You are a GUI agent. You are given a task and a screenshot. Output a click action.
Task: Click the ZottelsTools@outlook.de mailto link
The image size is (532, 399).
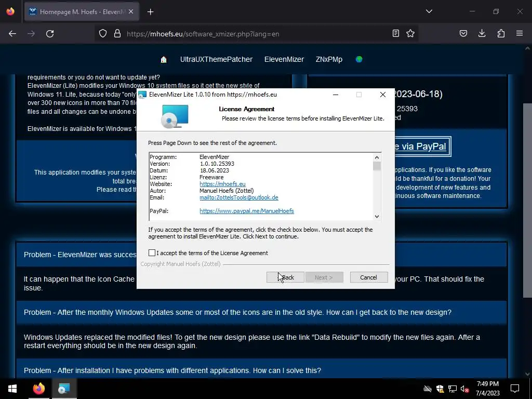[x=239, y=197]
